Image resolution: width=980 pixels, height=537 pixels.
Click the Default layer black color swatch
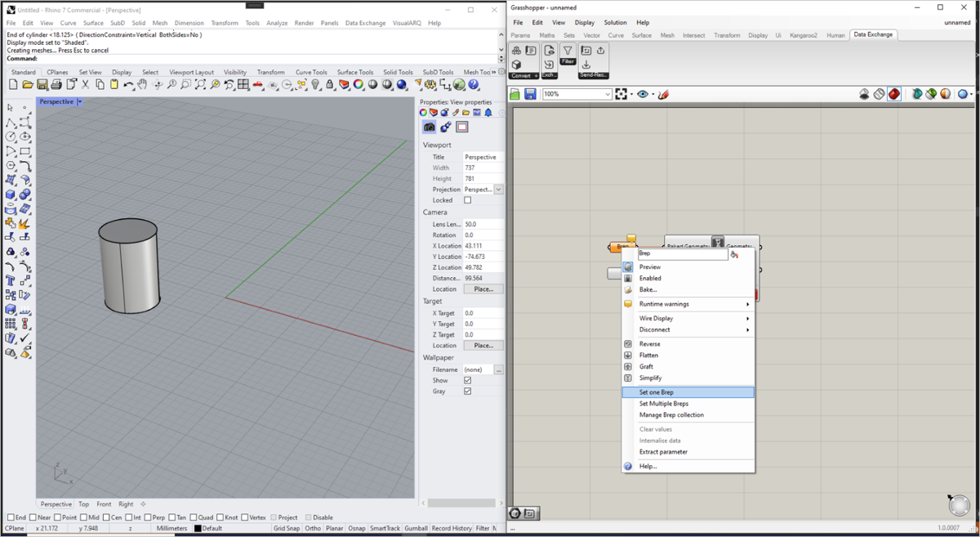[198, 529]
